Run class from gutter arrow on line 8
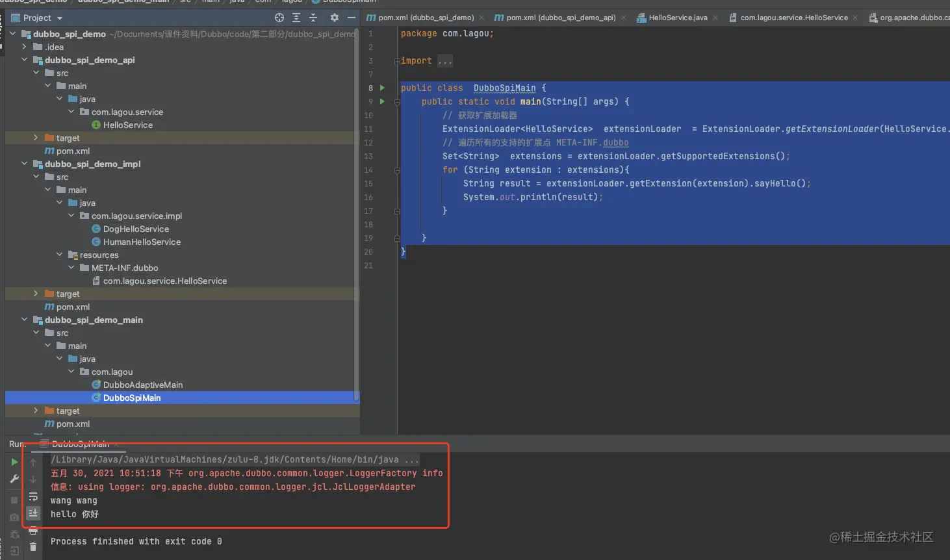The height and width of the screenshot is (560, 950). tap(382, 88)
